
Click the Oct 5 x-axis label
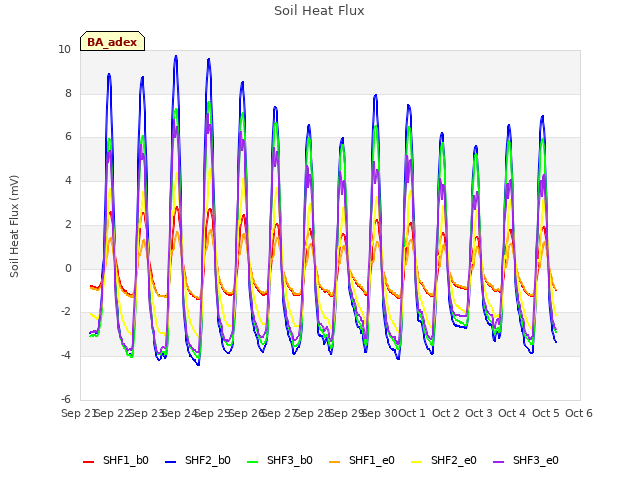[x=546, y=413]
